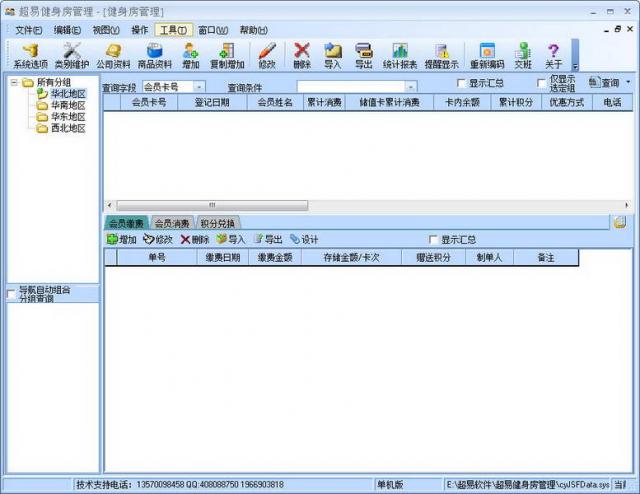This screenshot has width=640, height=494.
Task: Click into the 查询条件 input field
Action: coord(351,87)
